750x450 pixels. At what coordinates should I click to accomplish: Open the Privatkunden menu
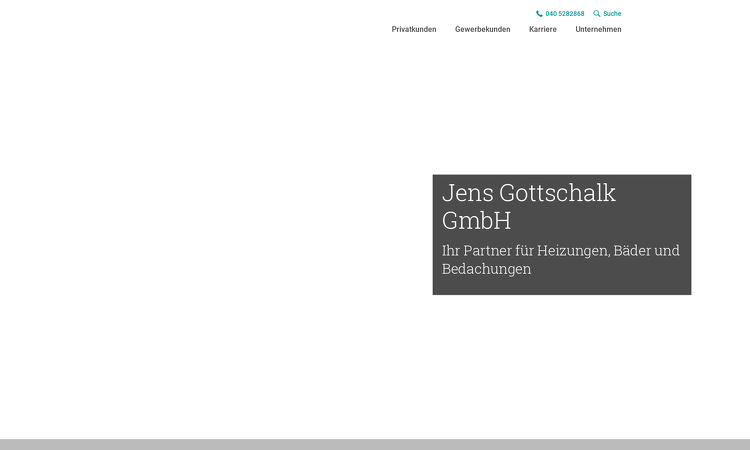pyautogui.click(x=414, y=29)
